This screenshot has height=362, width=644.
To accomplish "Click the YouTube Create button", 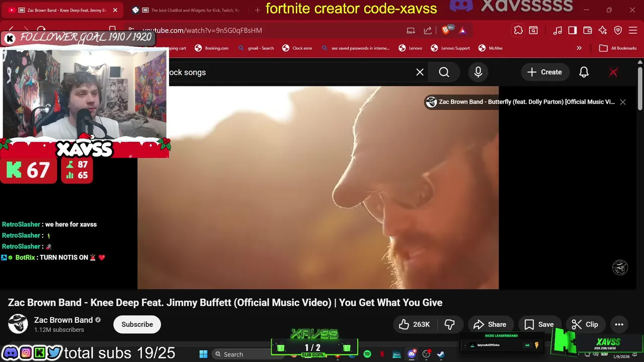I will click(544, 72).
